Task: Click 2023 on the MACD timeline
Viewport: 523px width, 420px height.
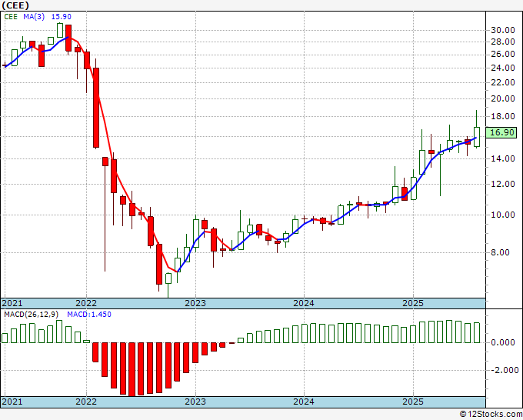Action: coord(195,402)
